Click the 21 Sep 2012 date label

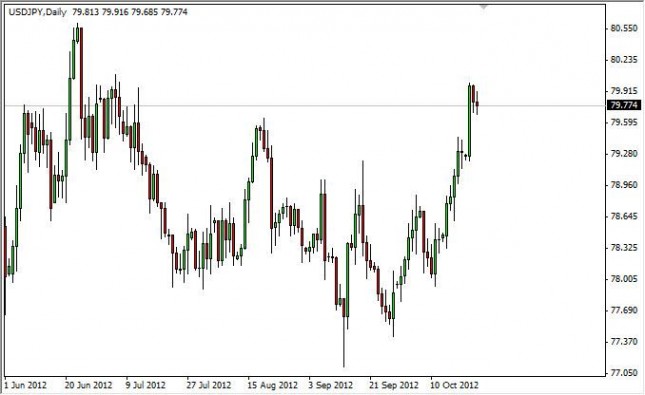[x=394, y=386]
